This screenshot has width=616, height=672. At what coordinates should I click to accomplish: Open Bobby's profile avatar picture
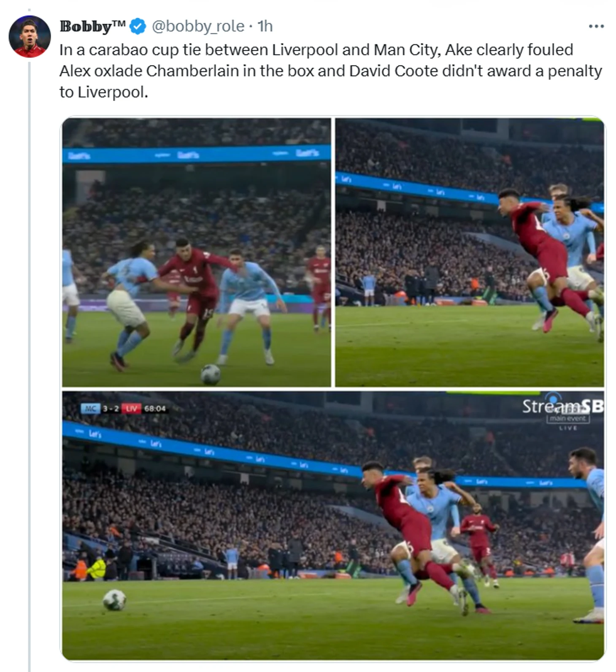(30, 36)
